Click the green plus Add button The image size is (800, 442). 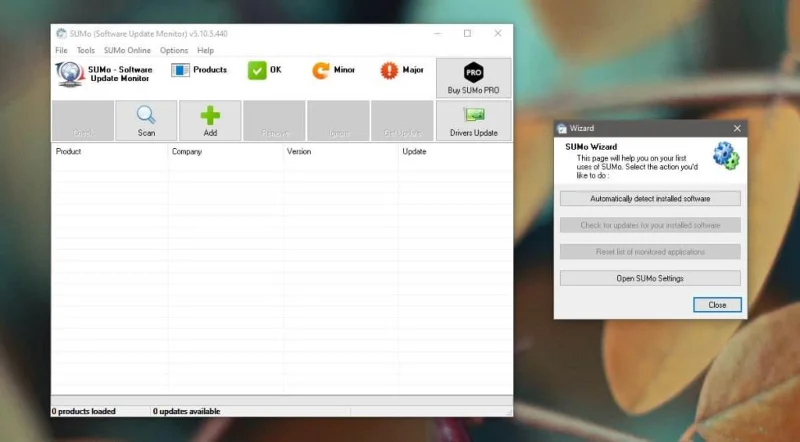pyautogui.click(x=210, y=120)
